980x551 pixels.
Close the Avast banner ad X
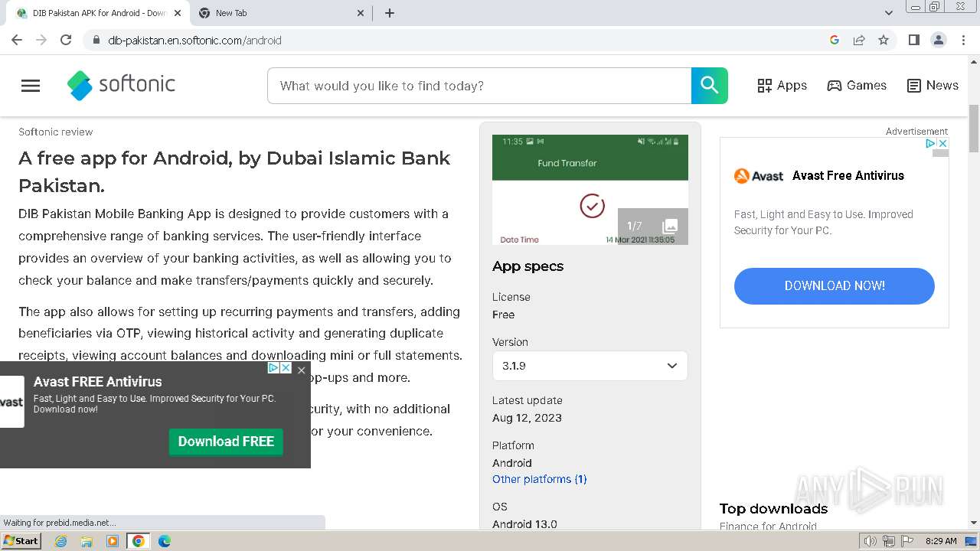point(286,368)
